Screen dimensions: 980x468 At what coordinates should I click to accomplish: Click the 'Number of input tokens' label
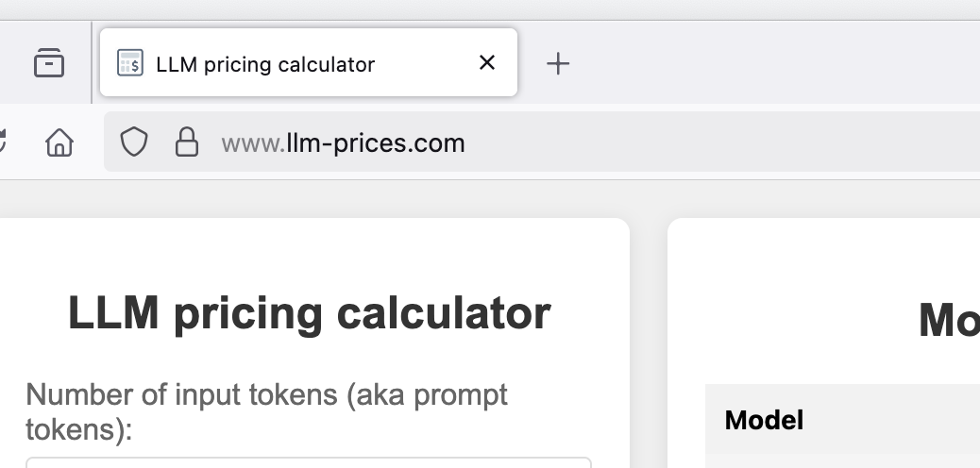click(x=267, y=411)
